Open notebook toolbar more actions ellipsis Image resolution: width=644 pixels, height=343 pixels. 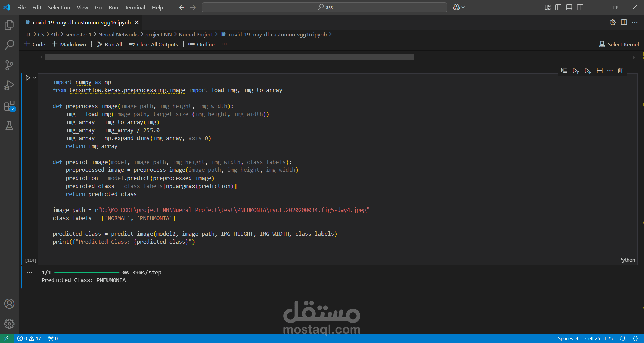(x=224, y=44)
